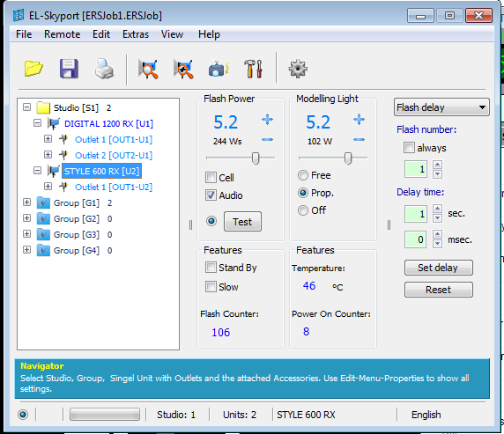This screenshot has width=504, height=434.
Task: Increment the flash number stepper up arrow
Action: click(437, 165)
